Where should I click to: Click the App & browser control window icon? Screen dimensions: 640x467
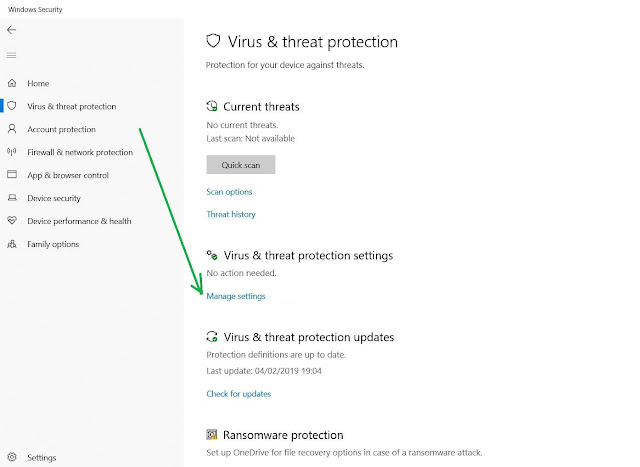tap(12, 175)
